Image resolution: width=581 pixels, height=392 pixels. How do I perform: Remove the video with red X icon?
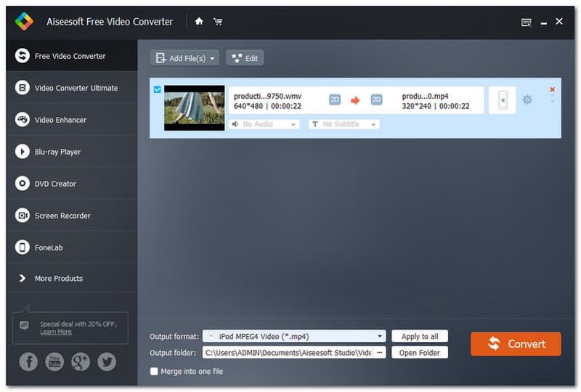[552, 89]
